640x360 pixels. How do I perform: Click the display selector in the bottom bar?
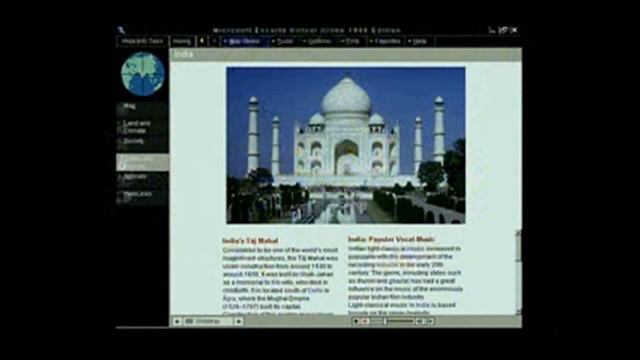pos(208,322)
